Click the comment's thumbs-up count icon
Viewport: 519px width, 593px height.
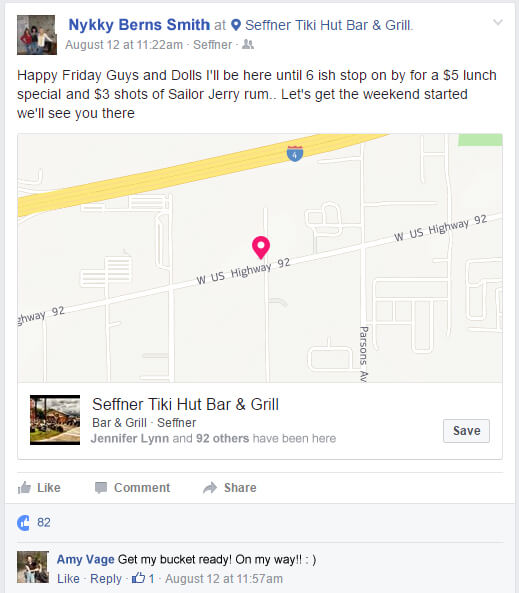[x=138, y=578]
